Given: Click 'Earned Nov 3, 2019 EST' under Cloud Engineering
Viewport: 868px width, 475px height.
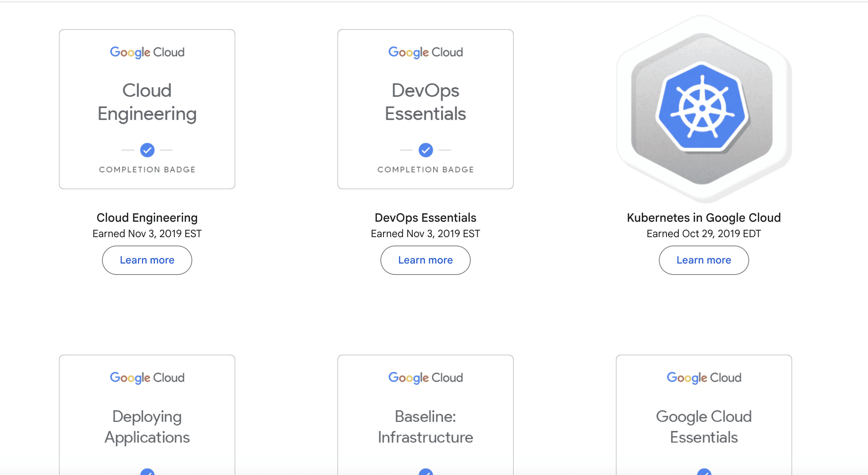Looking at the screenshot, I should [x=147, y=234].
